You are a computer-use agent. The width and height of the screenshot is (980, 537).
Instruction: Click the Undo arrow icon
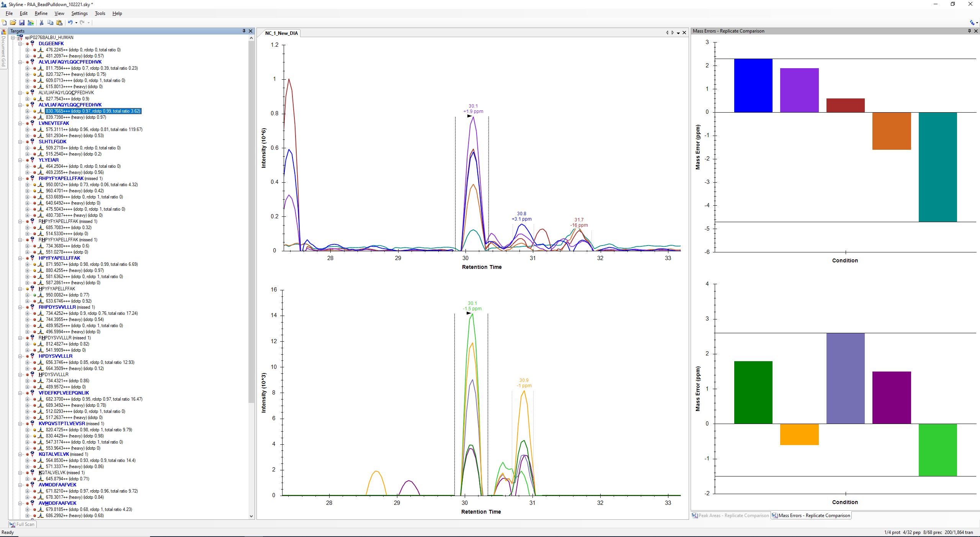[x=70, y=23]
